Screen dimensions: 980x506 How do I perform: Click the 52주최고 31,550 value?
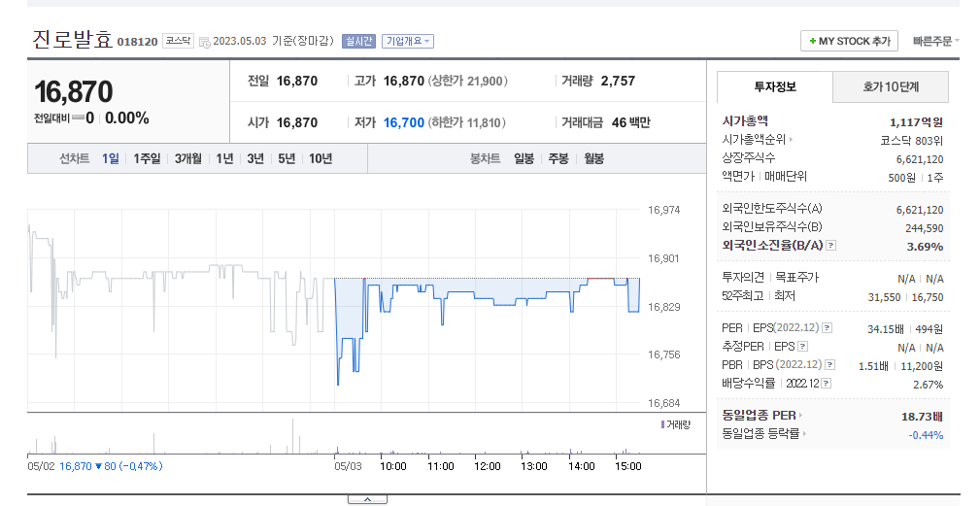885,297
